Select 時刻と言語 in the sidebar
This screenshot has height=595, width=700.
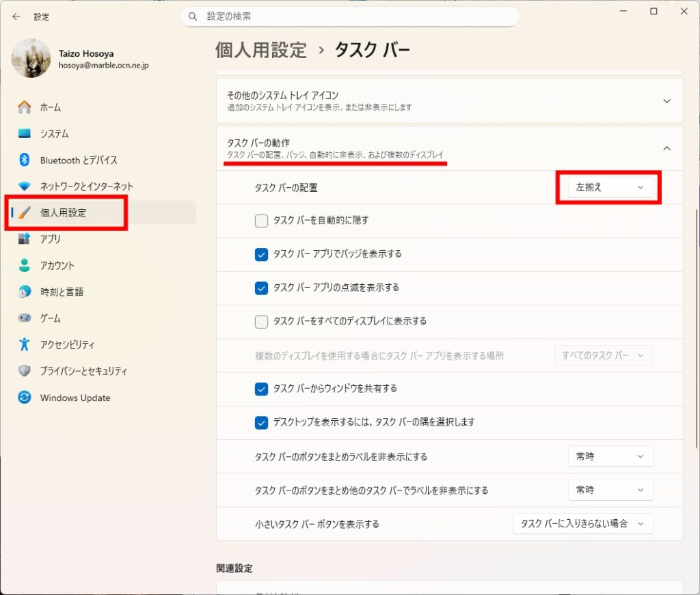click(62, 292)
